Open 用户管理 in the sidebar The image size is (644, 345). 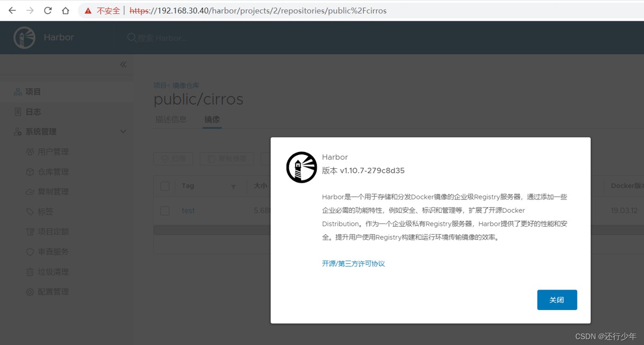53,152
